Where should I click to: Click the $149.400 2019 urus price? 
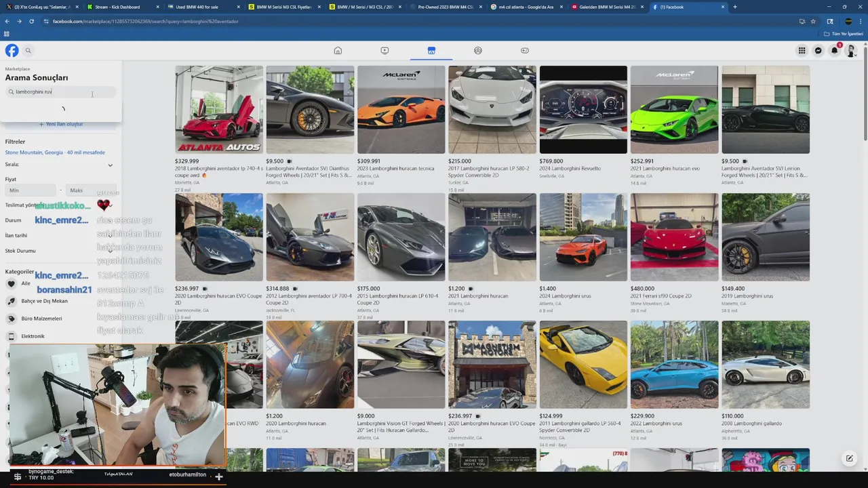pos(733,289)
